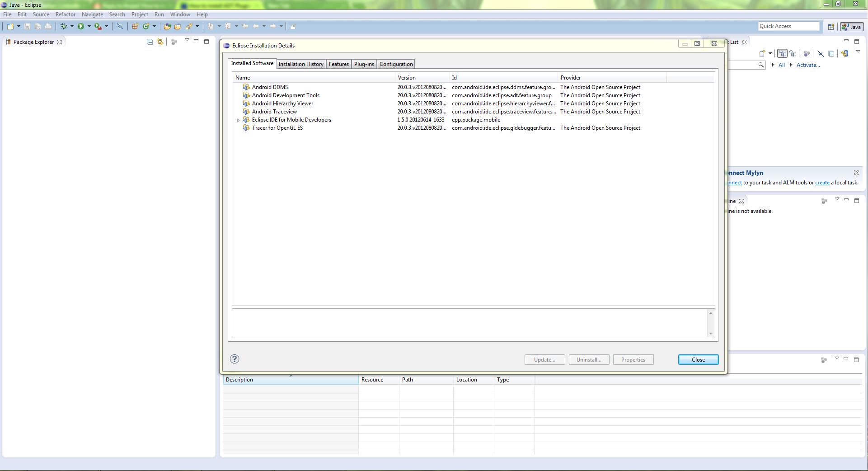Screen dimensions: 868x471
Task: Click the Open Perspective icon
Action: coord(830,27)
